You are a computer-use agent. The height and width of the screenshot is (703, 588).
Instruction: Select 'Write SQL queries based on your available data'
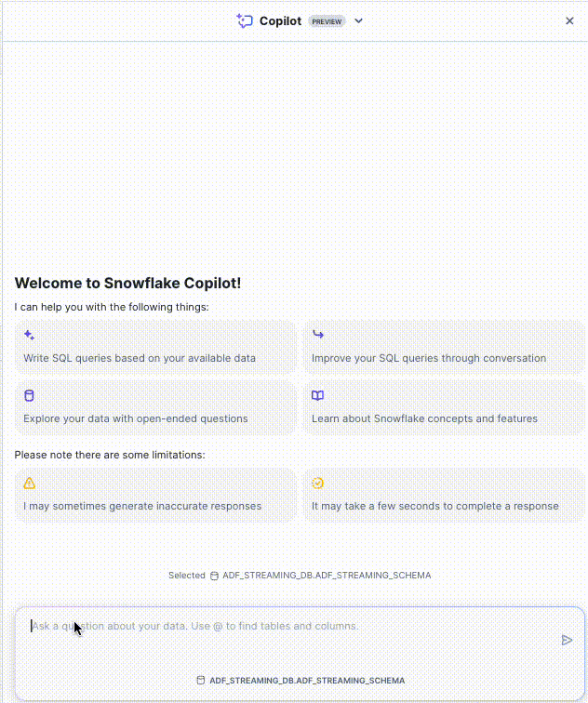pyautogui.click(x=140, y=358)
